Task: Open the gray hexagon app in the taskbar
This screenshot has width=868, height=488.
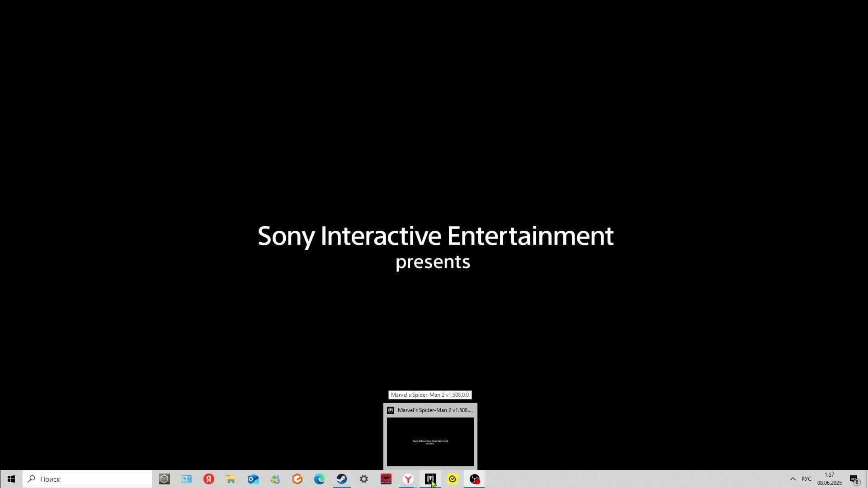Action: [x=165, y=479]
